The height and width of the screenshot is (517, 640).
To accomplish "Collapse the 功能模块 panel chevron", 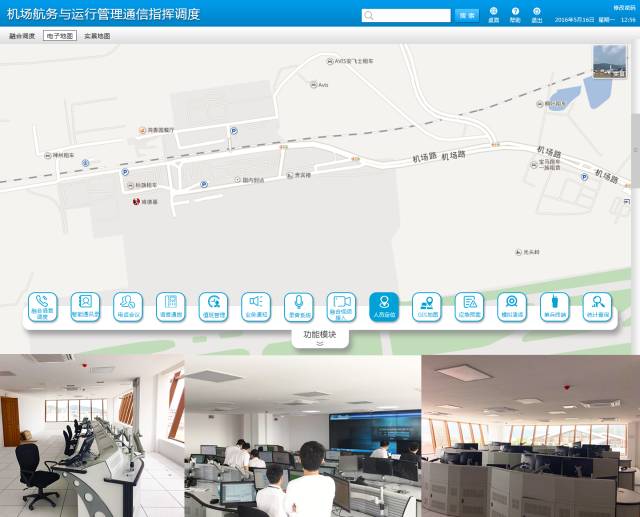I will tap(320, 343).
